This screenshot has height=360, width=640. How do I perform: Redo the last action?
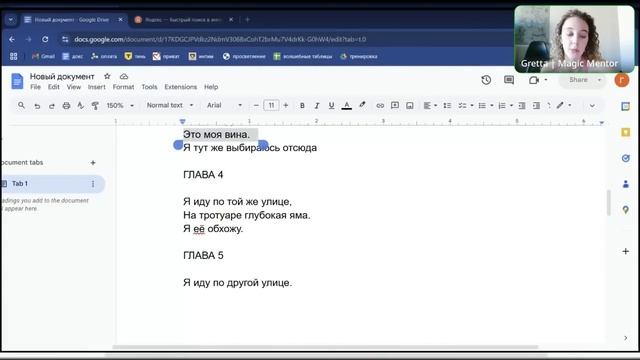51,106
